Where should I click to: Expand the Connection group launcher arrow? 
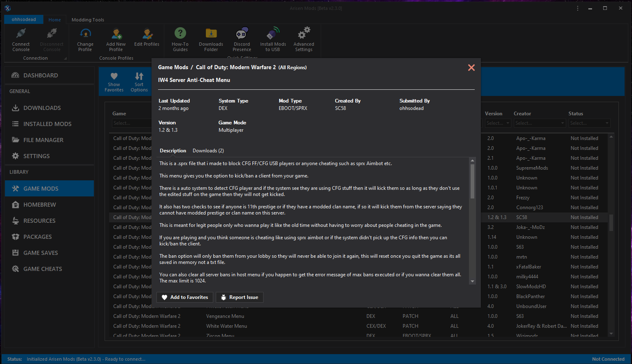(x=65, y=58)
